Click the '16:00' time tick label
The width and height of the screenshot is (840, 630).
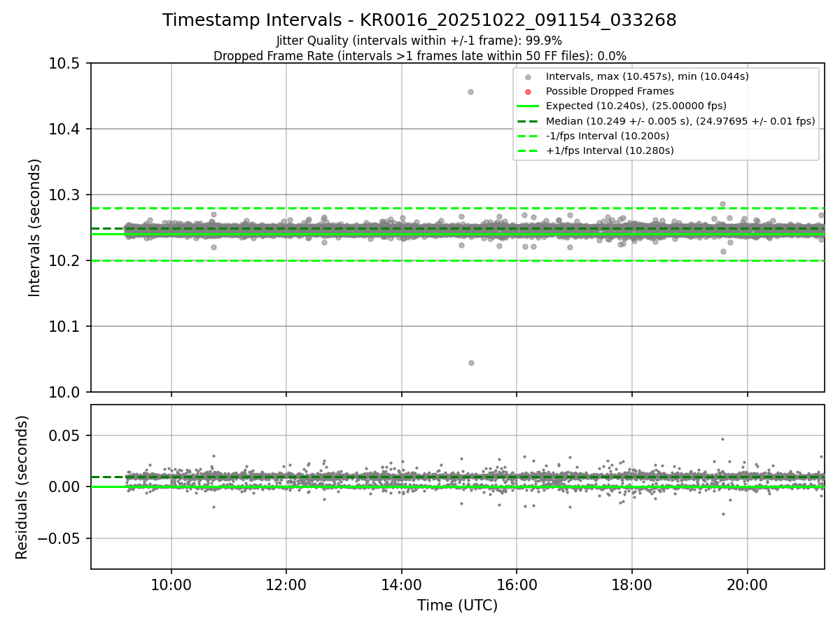click(517, 585)
